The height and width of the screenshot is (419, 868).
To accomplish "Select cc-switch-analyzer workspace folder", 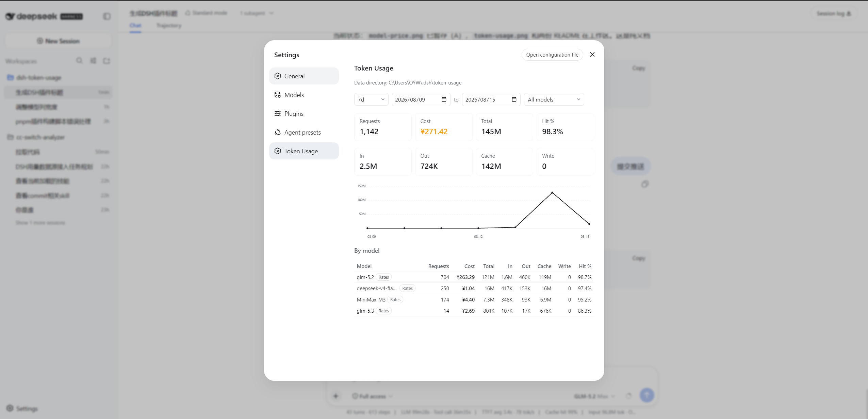I will (x=58, y=137).
